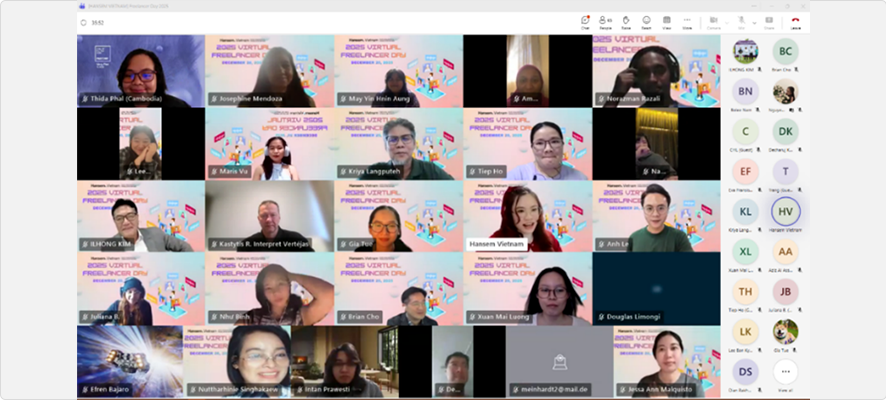
Task: Select Xuan Mai Luong's video tile
Action: (x=527, y=289)
